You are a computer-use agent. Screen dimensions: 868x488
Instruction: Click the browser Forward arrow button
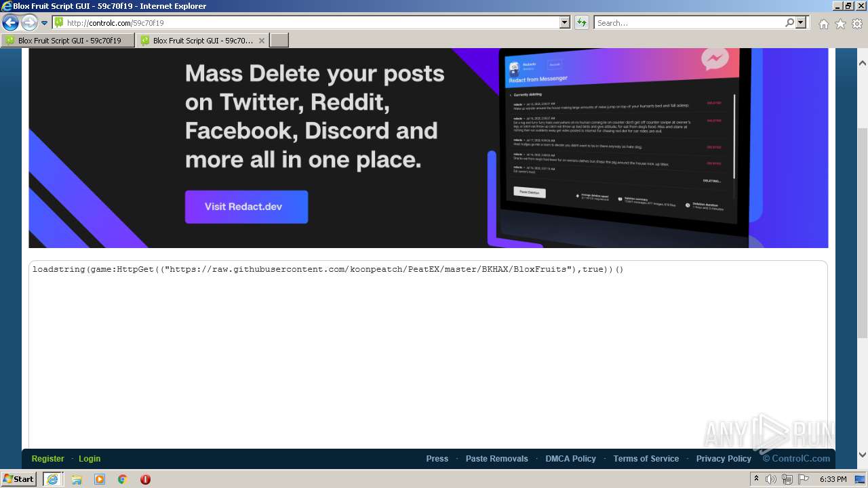tap(29, 22)
